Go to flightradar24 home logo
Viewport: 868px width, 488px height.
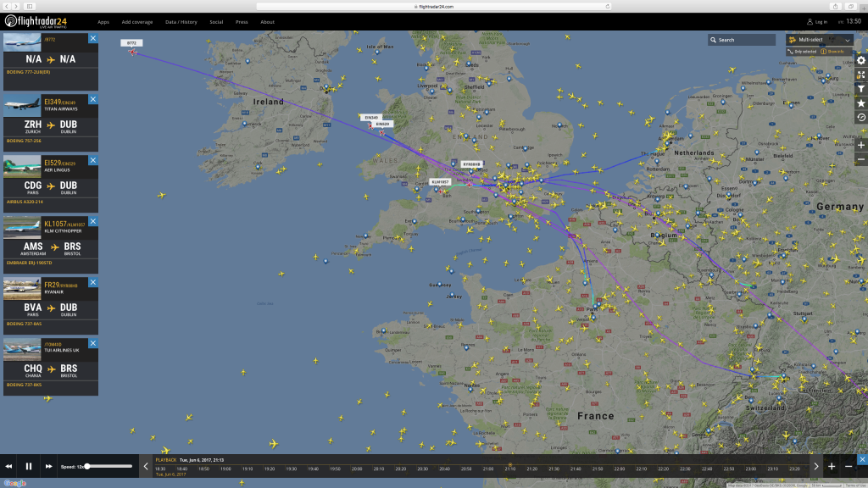point(36,21)
